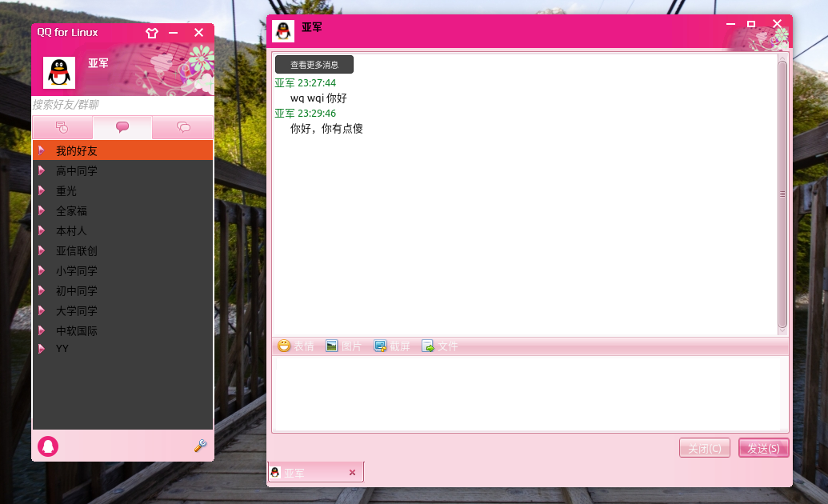Image resolution: width=828 pixels, height=504 pixels.
Task: Click the 发送(S) send button
Action: pyautogui.click(x=763, y=448)
